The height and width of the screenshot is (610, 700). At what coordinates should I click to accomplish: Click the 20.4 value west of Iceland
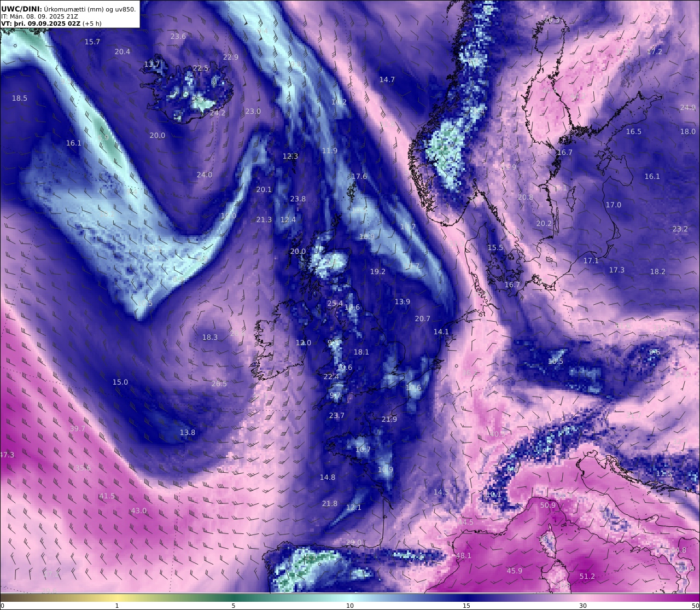[122, 52]
